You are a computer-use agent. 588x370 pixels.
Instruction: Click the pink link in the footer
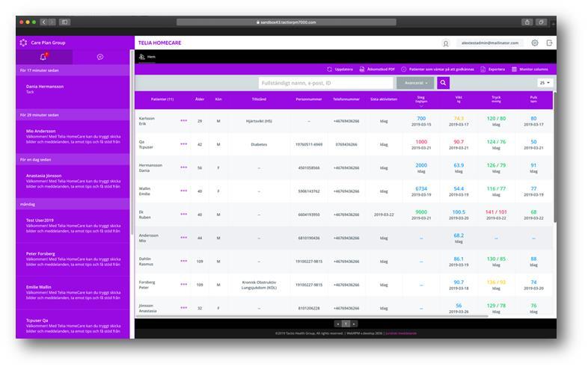(x=401, y=333)
